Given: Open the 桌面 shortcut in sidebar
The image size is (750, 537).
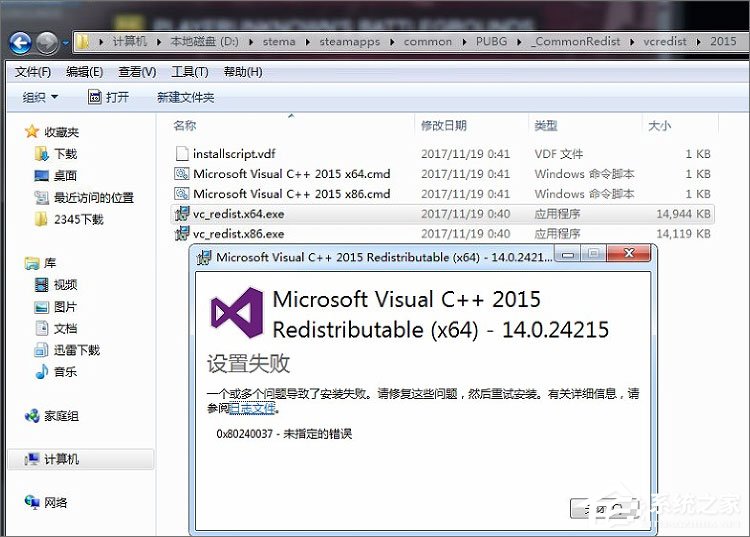Looking at the screenshot, I should (64, 176).
